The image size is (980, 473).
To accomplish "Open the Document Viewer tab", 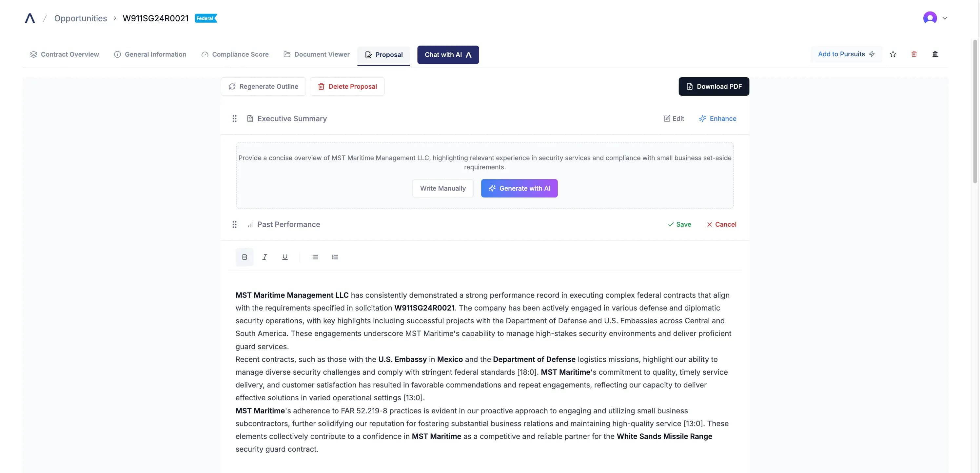I will coord(317,54).
